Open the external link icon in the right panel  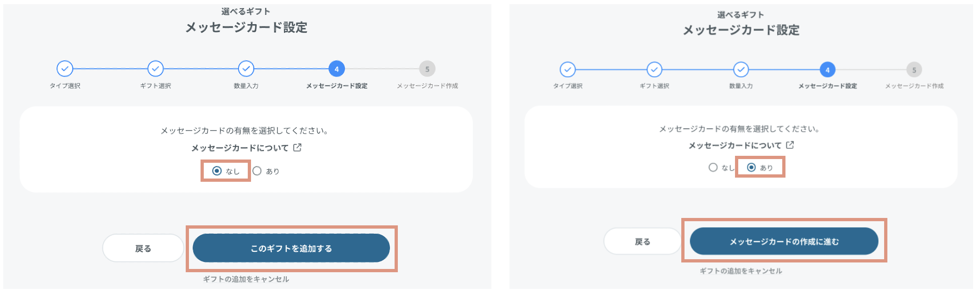click(x=790, y=145)
